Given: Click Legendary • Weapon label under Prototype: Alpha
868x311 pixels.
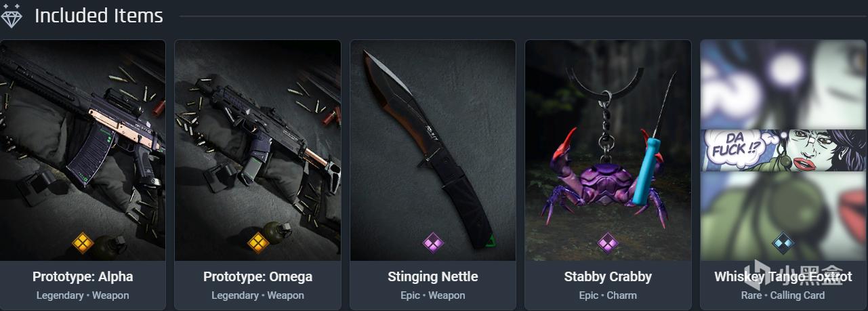Looking at the screenshot, I should [83, 295].
